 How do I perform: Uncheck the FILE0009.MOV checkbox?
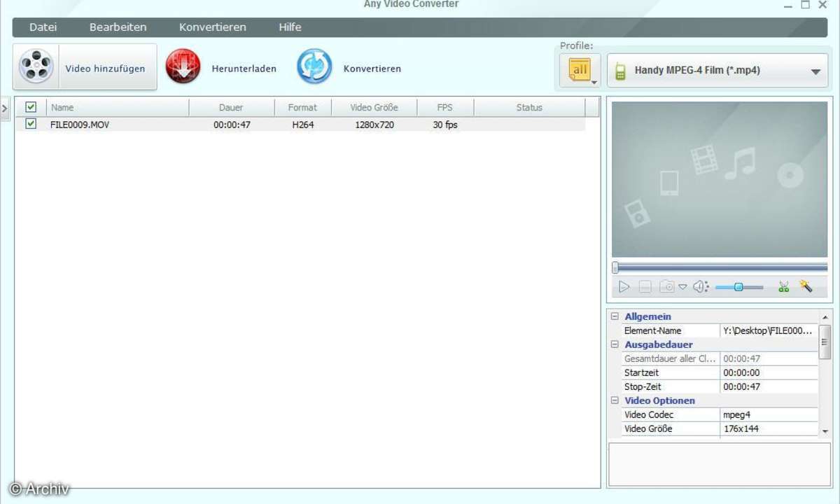31,124
